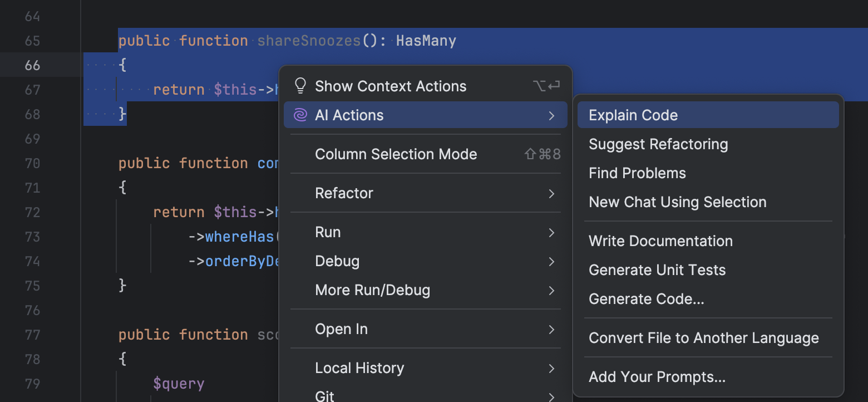
Task: Choose Write Documentation action
Action: click(660, 241)
